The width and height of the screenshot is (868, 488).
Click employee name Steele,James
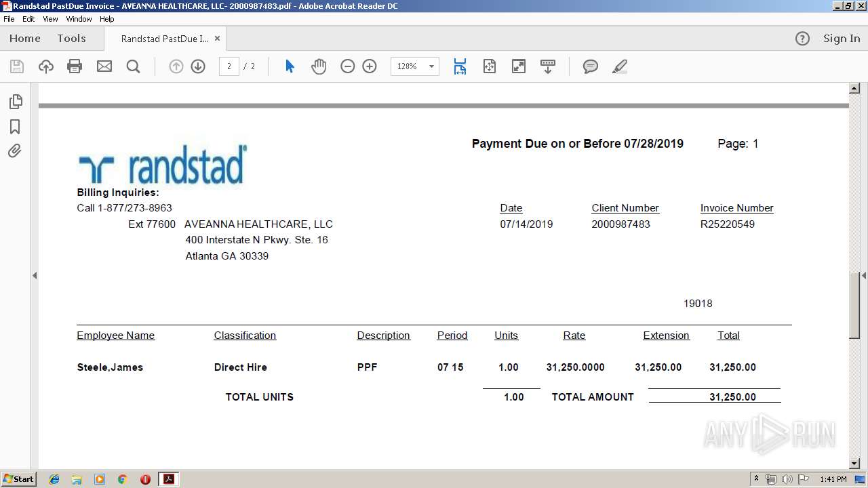tap(110, 367)
